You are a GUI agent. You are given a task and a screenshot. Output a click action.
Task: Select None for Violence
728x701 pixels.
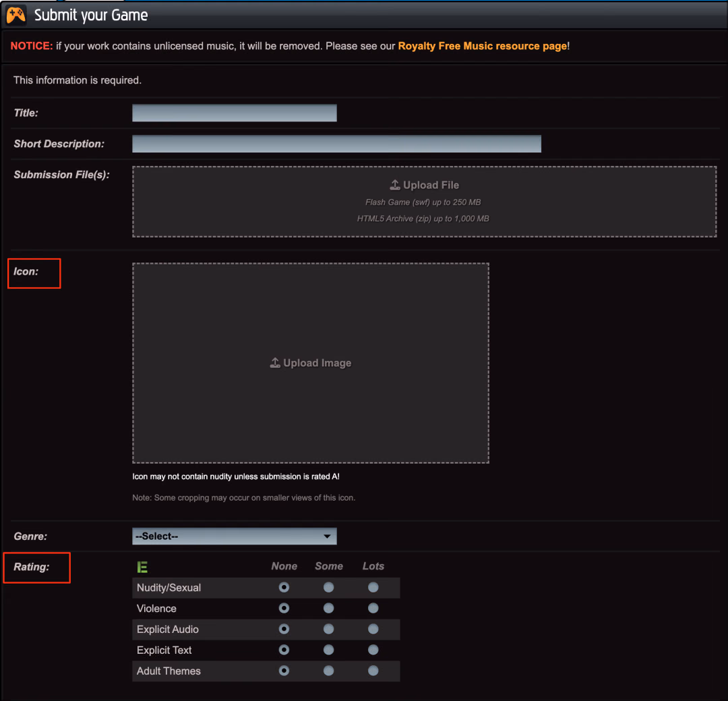pos(284,608)
